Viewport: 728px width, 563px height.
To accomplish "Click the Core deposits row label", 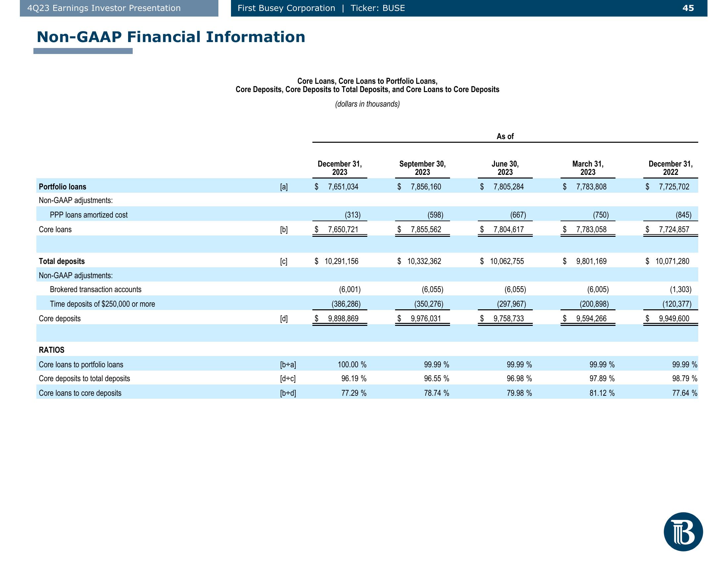I will click(60, 319).
